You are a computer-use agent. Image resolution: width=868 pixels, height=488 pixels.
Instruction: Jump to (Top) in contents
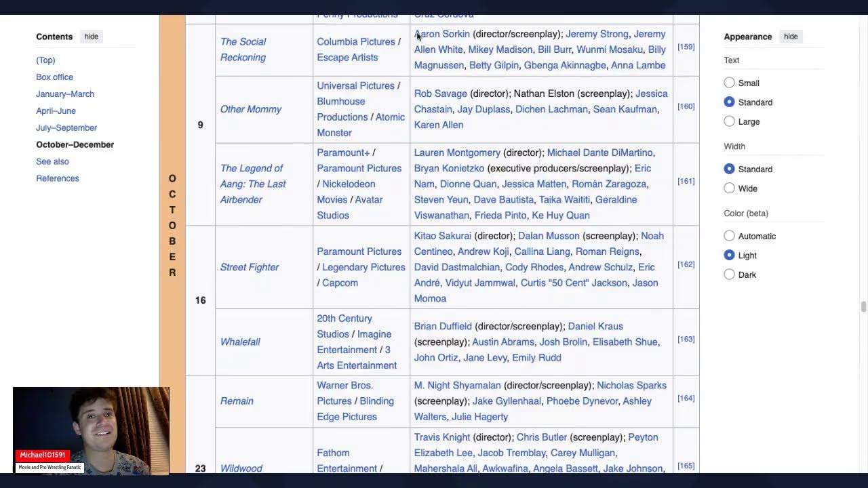pos(45,60)
